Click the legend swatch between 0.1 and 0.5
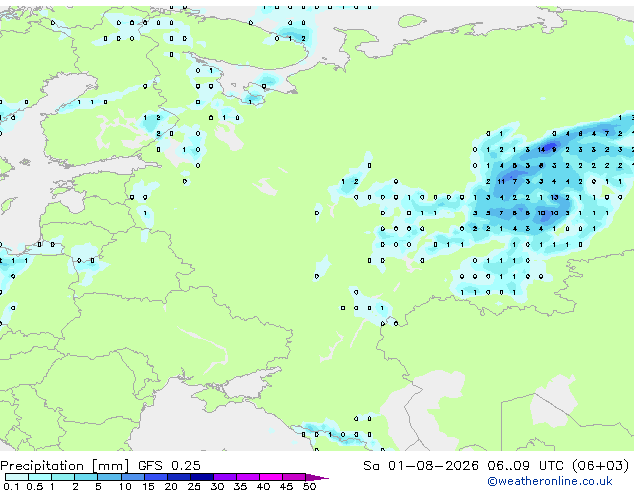634x490 pixels. pyautogui.click(x=17, y=477)
